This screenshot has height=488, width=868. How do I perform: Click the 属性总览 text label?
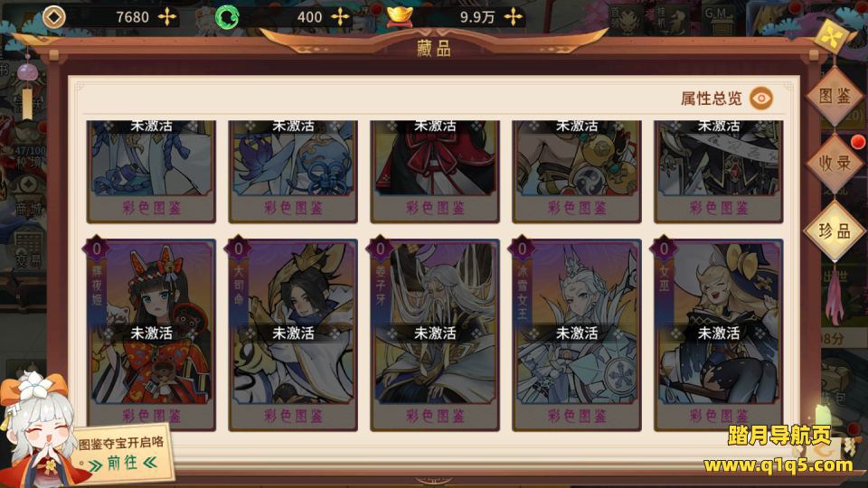pos(712,99)
